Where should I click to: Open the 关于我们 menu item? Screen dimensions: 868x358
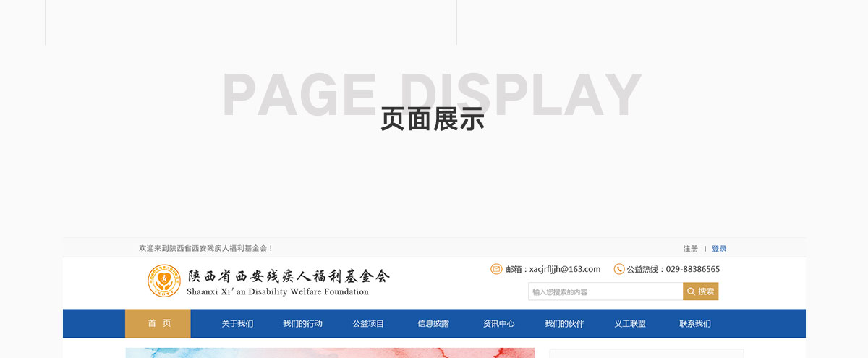(237, 324)
